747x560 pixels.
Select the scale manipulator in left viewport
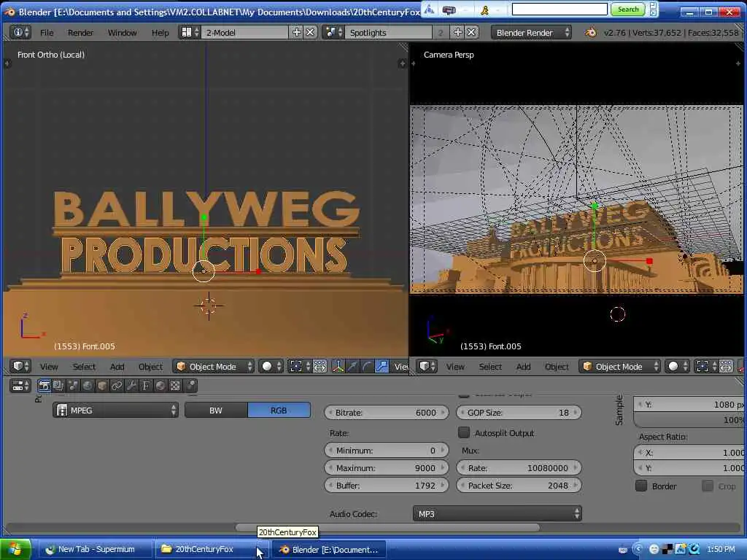[382, 366]
